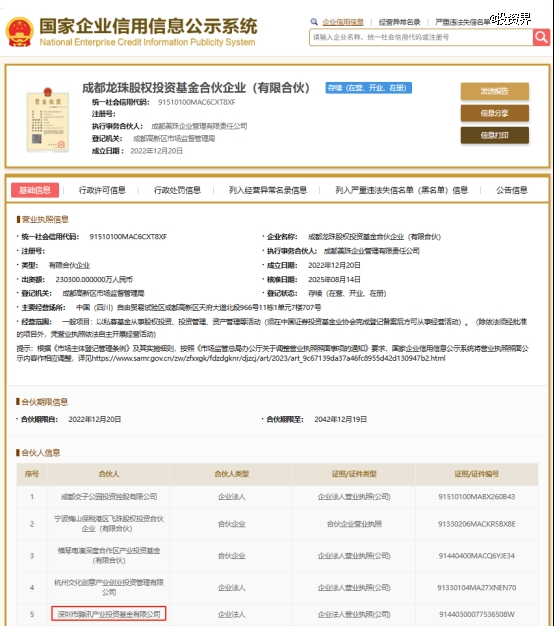Click the samr.gov.cn notice URL link
Viewport: 554px width, 626px height.
pyautogui.click(x=269, y=358)
